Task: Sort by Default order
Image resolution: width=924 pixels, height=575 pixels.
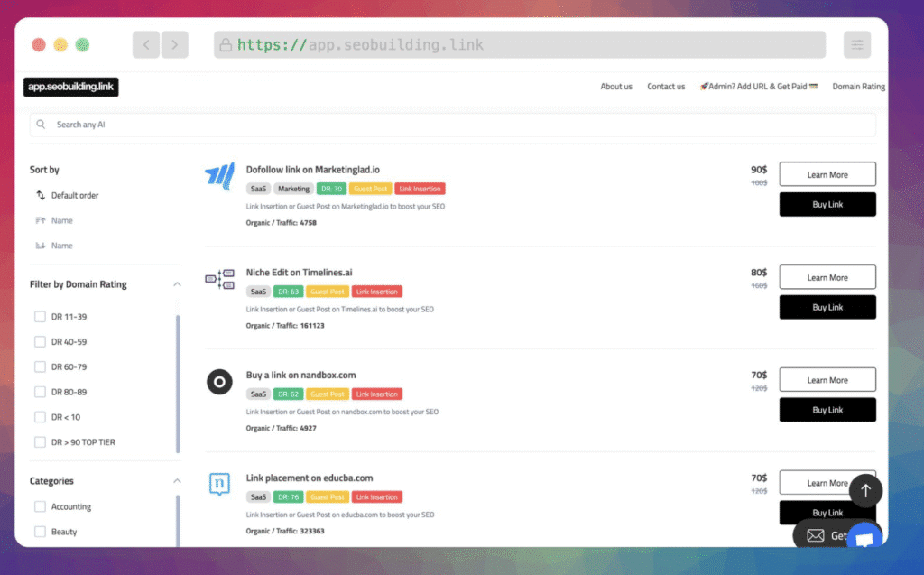Action: coord(75,195)
